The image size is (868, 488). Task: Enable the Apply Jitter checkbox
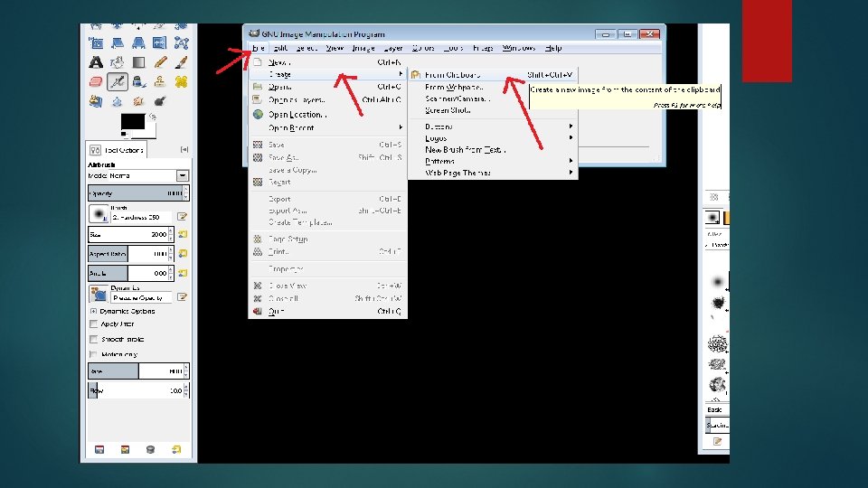click(x=93, y=324)
